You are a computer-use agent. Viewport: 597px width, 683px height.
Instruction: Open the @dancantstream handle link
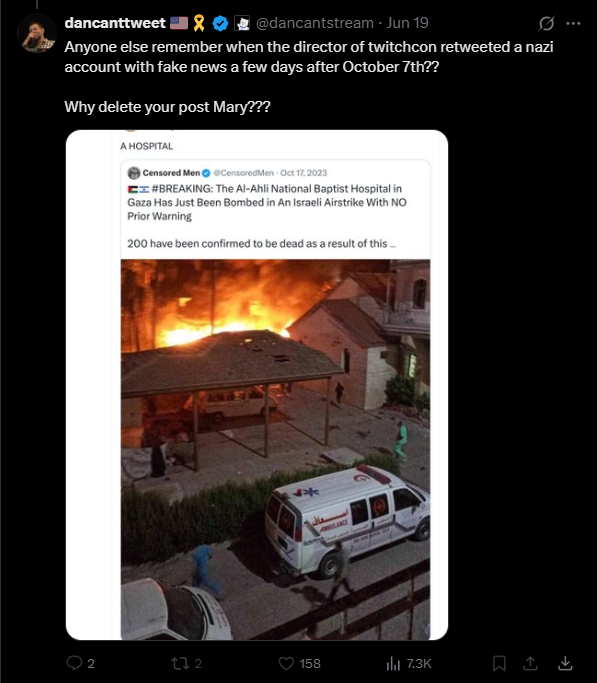coord(314,23)
